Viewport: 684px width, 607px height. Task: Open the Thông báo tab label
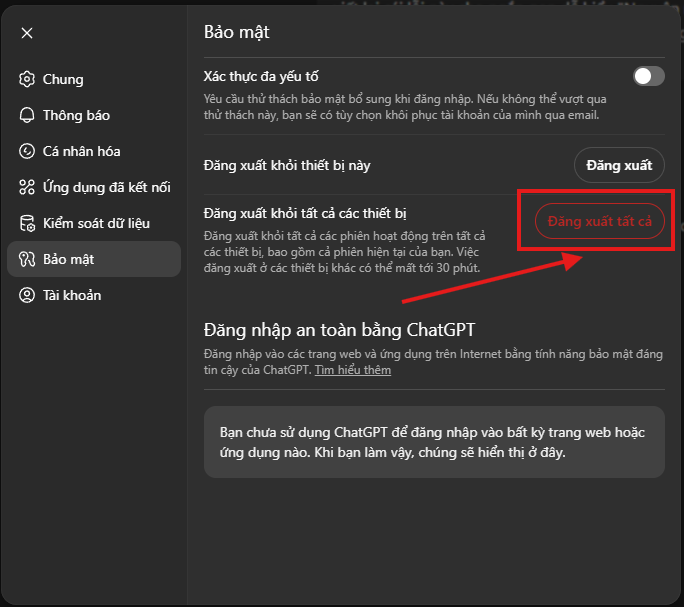coord(76,116)
